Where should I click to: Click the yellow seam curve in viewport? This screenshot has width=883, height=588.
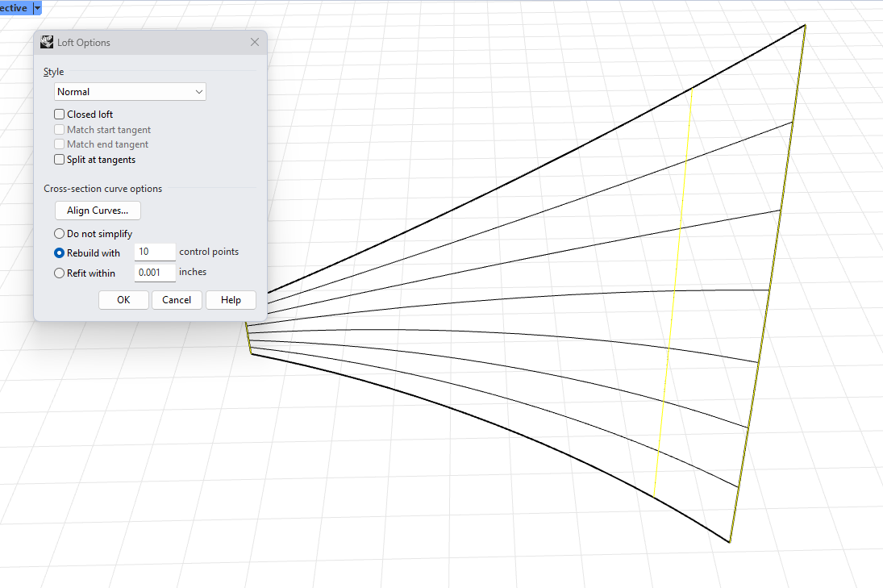point(675,293)
